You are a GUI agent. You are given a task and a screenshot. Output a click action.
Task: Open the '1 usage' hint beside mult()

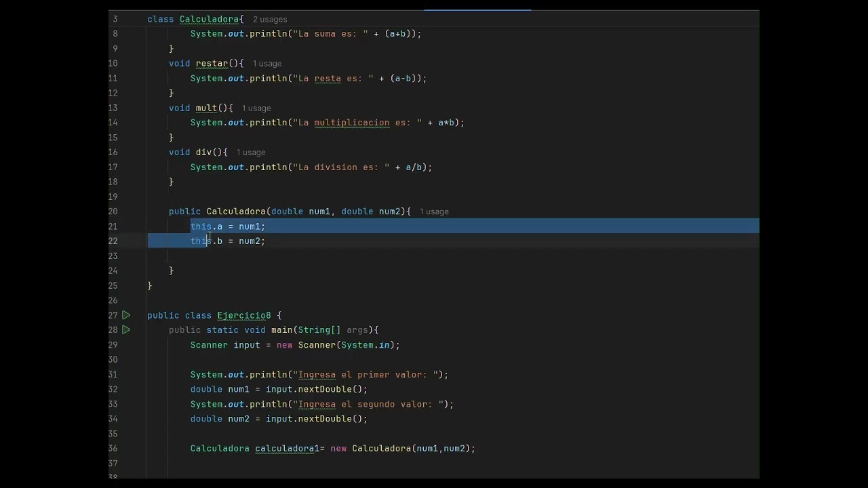click(256, 108)
